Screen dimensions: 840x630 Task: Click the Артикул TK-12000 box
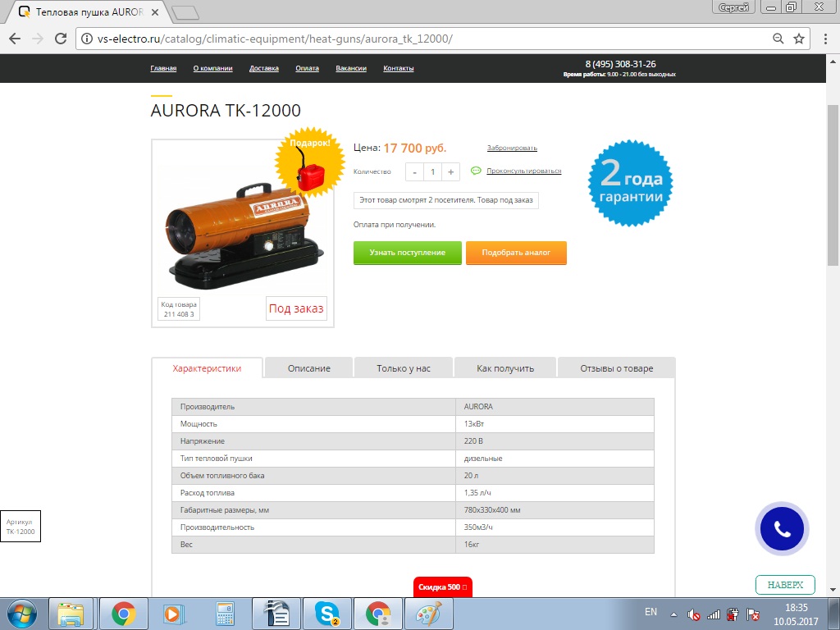point(21,526)
